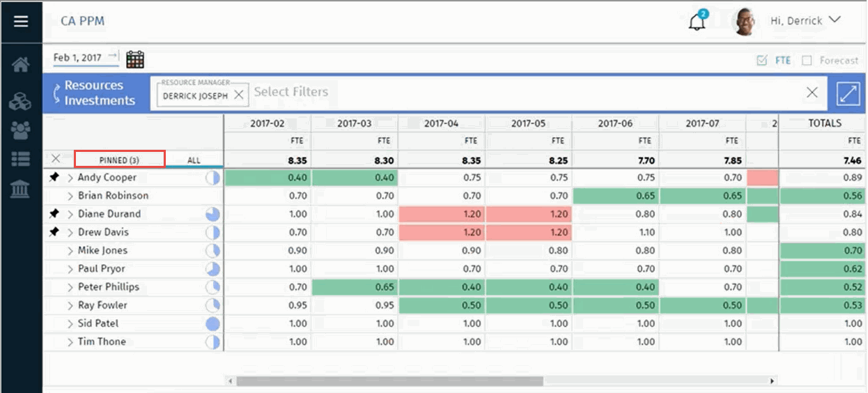Switch to the Pinned (3) tab

119,160
